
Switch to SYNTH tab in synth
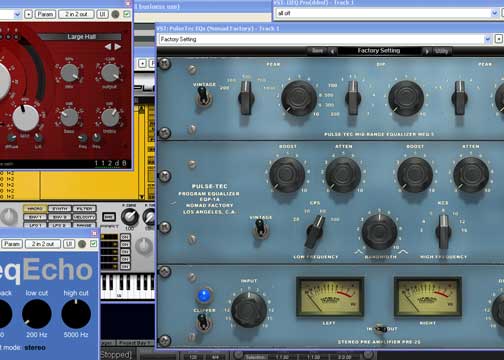[60, 209]
